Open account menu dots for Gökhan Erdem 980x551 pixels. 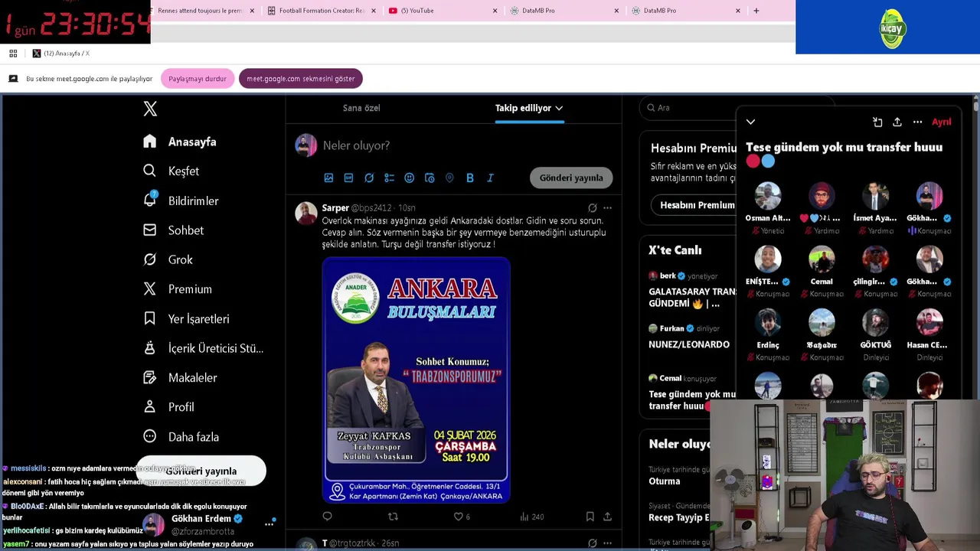[x=269, y=524]
